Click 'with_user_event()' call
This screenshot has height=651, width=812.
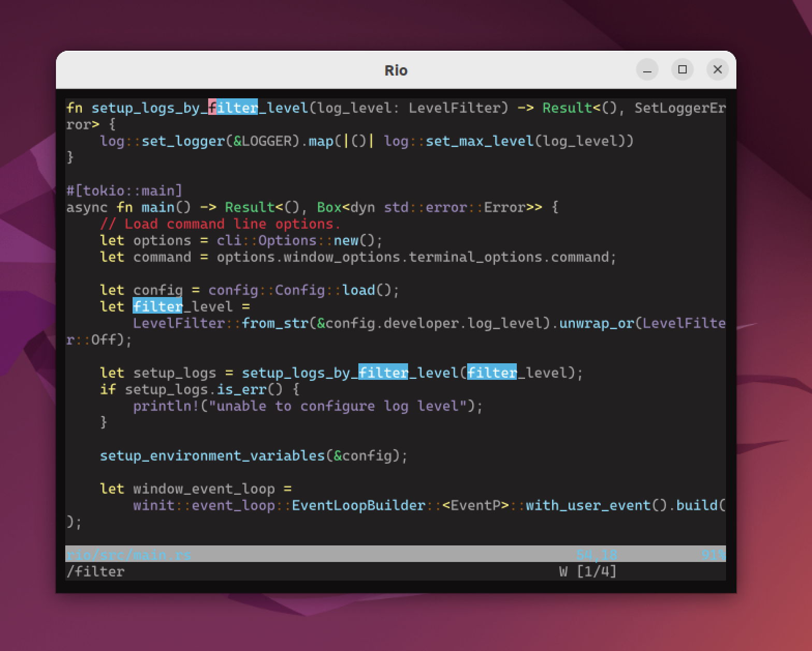[x=597, y=505]
